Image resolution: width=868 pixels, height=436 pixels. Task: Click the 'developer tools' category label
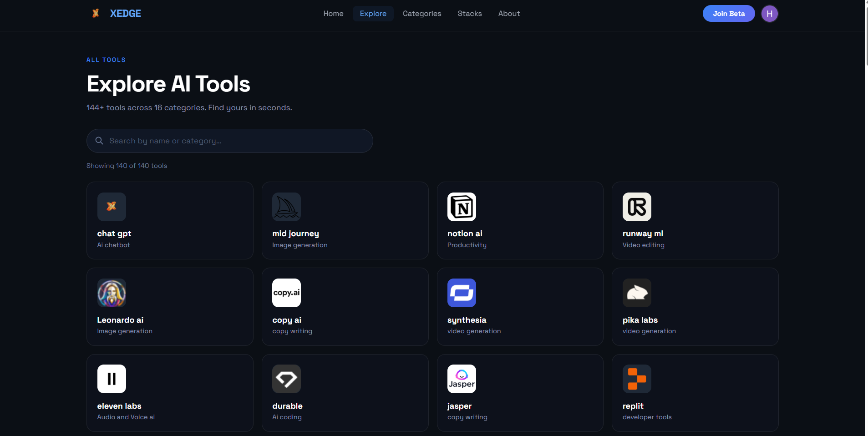[x=647, y=417]
